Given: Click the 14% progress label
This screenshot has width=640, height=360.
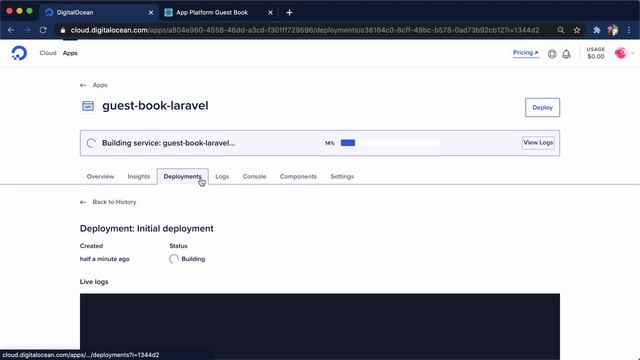Looking at the screenshot, I should click(330, 143).
